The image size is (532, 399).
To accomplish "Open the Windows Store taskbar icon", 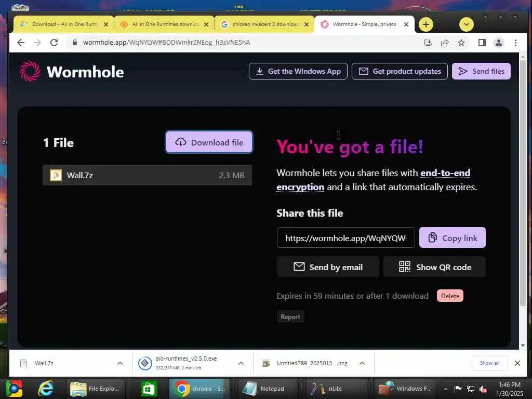I will click(x=149, y=389).
